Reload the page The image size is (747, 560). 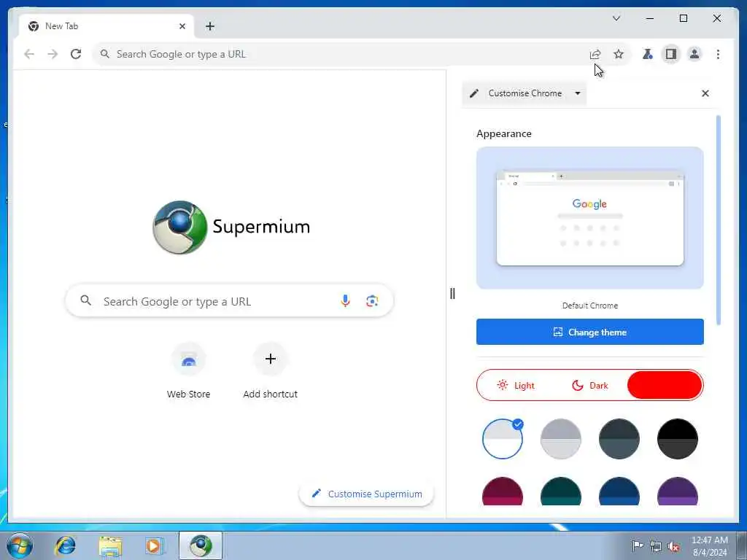(76, 54)
